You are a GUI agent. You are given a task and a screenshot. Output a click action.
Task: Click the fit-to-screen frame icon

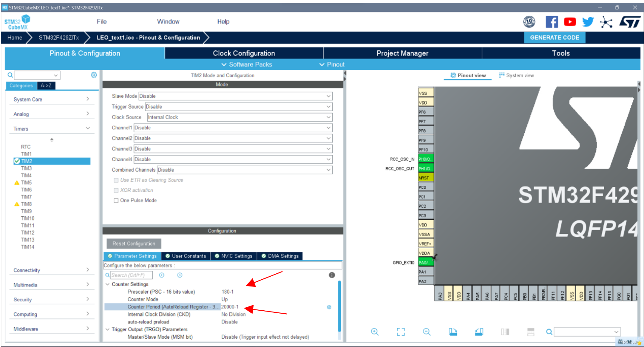click(401, 332)
